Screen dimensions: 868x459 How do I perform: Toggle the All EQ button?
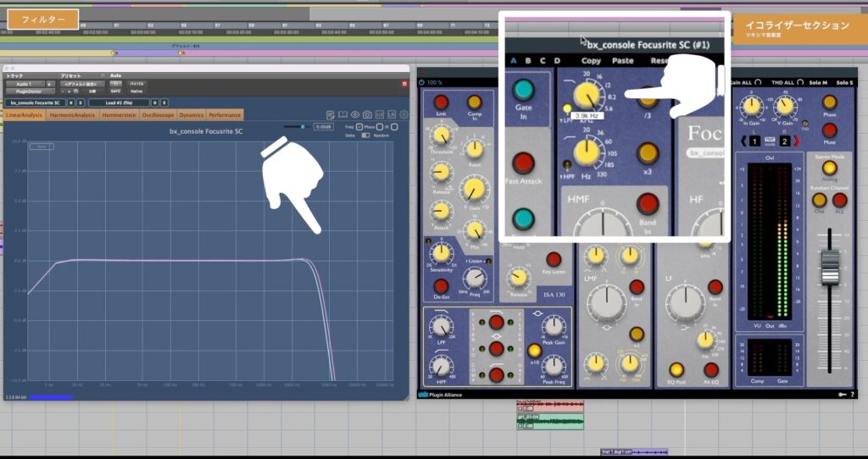point(711,370)
